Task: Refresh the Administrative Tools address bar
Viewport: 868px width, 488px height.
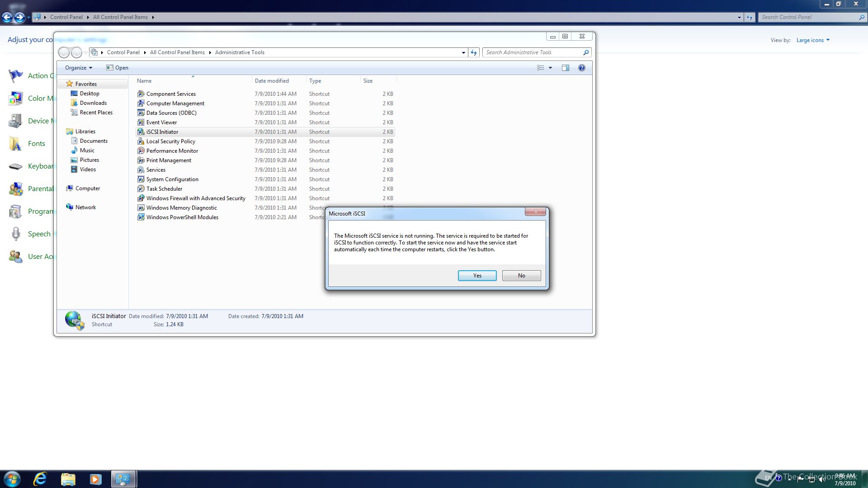Action: [x=473, y=52]
